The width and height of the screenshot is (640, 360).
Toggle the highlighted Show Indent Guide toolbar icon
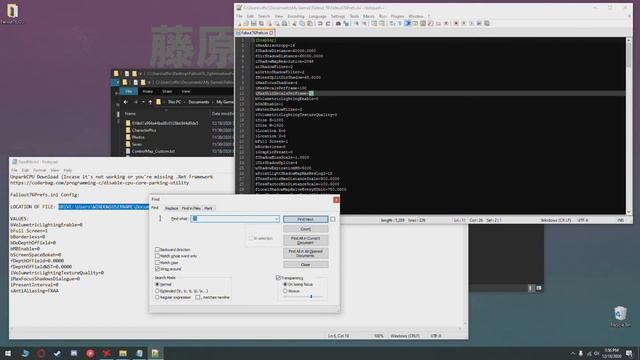pos(407,23)
